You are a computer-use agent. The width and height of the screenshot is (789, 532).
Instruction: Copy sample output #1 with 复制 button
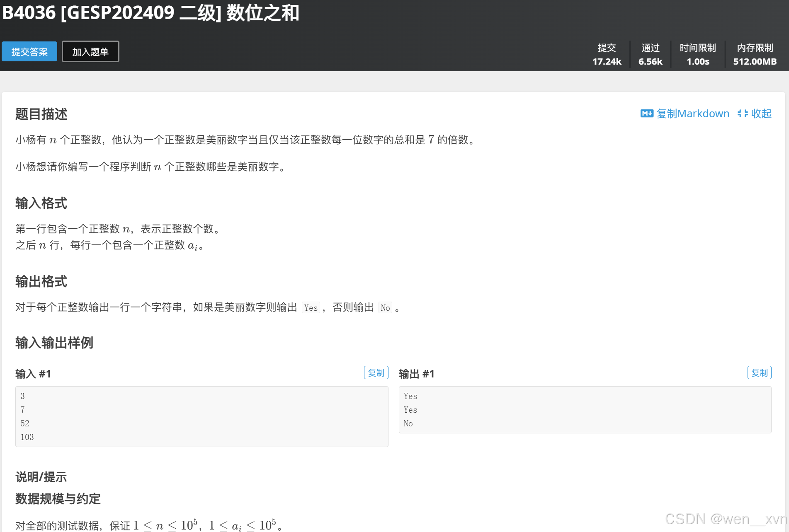tap(759, 372)
